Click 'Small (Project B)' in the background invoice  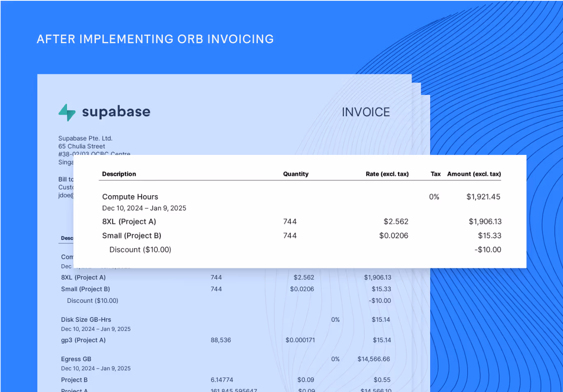[x=86, y=289]
